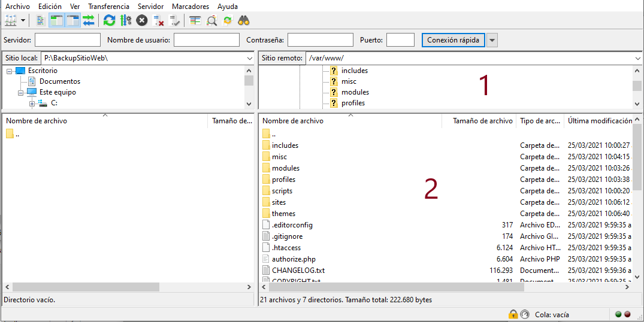Click process queue toggle icon
Viewport: 644px width, 322px height.
point(125,20)
